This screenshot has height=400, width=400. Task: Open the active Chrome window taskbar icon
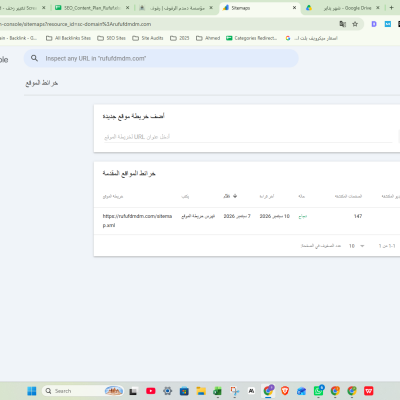tap(268, 391)
